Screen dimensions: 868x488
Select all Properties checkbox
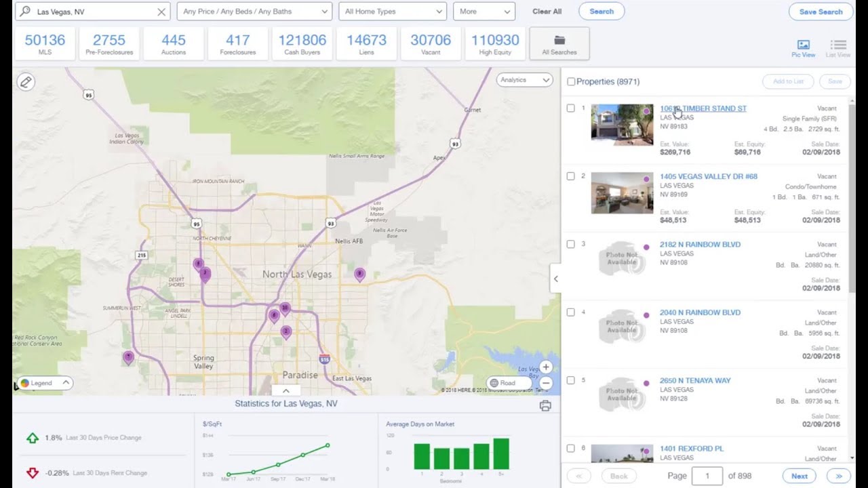point(571,82)
